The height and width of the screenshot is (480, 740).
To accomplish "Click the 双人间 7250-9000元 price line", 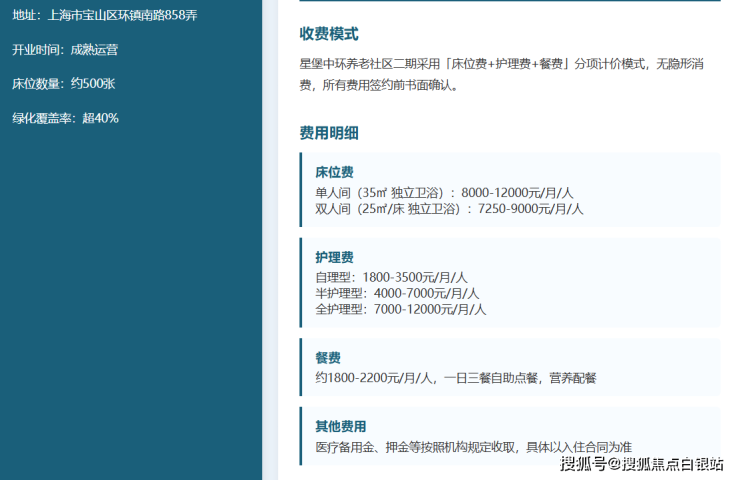I will coord(449,209).
